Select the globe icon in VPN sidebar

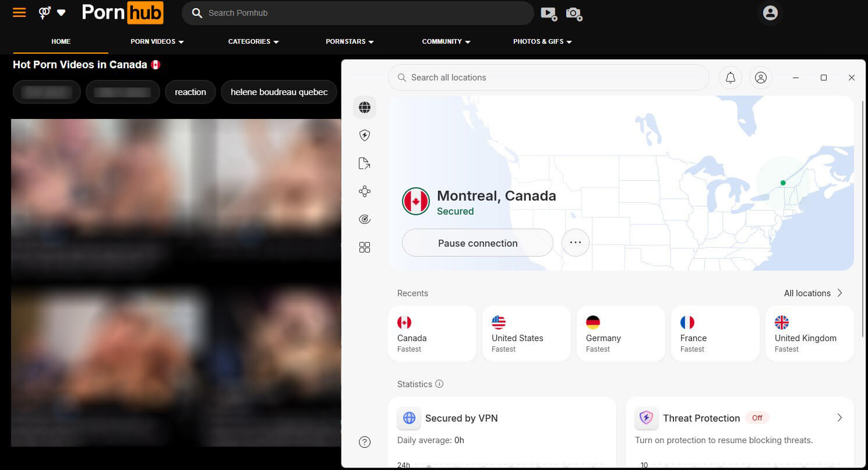[x=365, y=107]
